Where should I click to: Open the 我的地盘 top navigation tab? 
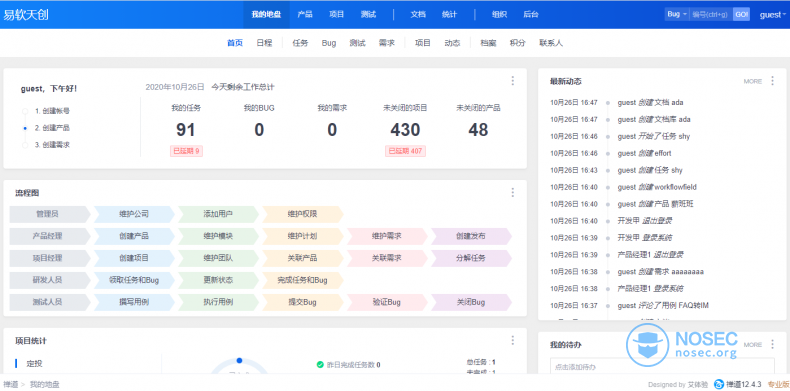[x=266, y=15]
